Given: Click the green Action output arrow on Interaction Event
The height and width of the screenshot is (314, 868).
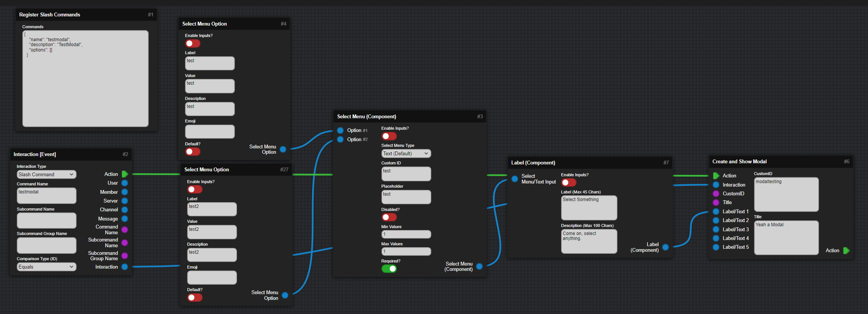Looking at the screenshot, I should click(125, 174).
